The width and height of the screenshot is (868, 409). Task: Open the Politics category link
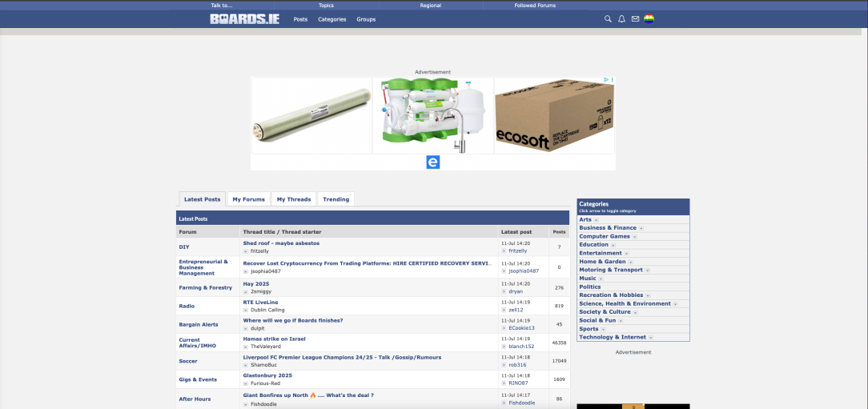click(x=589, y=287)
